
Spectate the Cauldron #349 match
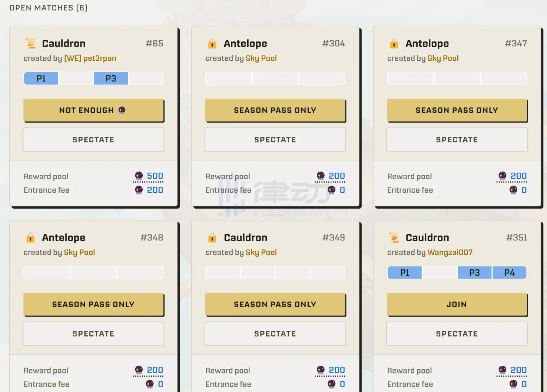(x=275, y=334)
